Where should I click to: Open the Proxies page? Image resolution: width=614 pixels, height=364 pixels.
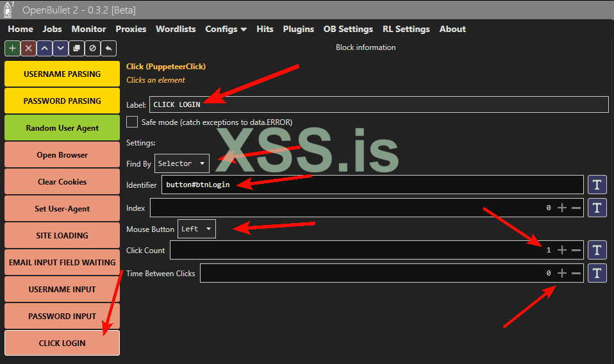131,29
